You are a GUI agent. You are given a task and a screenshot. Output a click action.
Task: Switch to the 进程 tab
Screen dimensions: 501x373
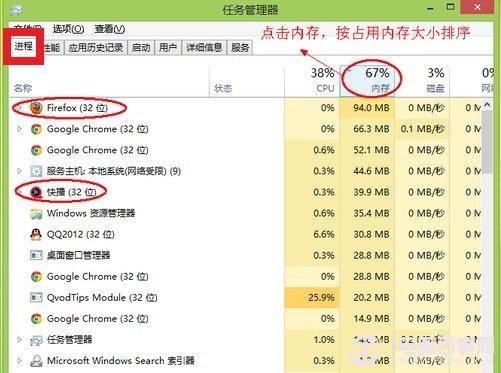click(23, 46)
